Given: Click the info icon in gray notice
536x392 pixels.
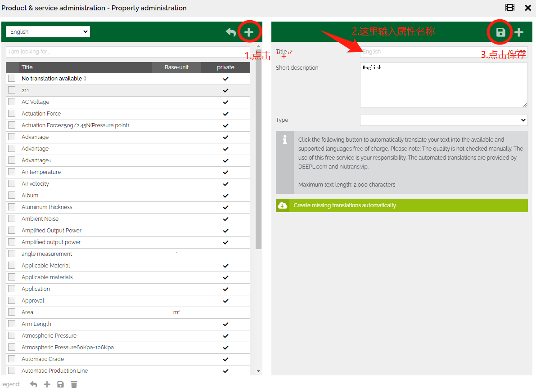Looking at the screenshot, I should click(285, 140).
